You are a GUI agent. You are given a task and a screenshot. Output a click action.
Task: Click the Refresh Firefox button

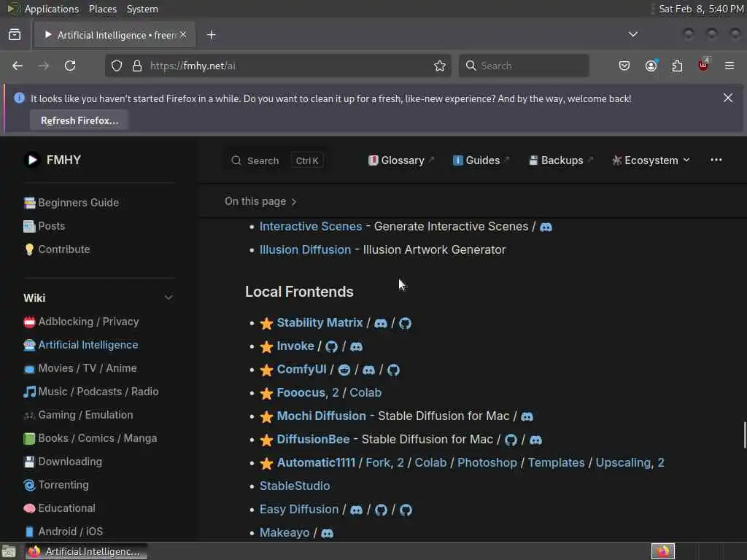coord(80,120)
